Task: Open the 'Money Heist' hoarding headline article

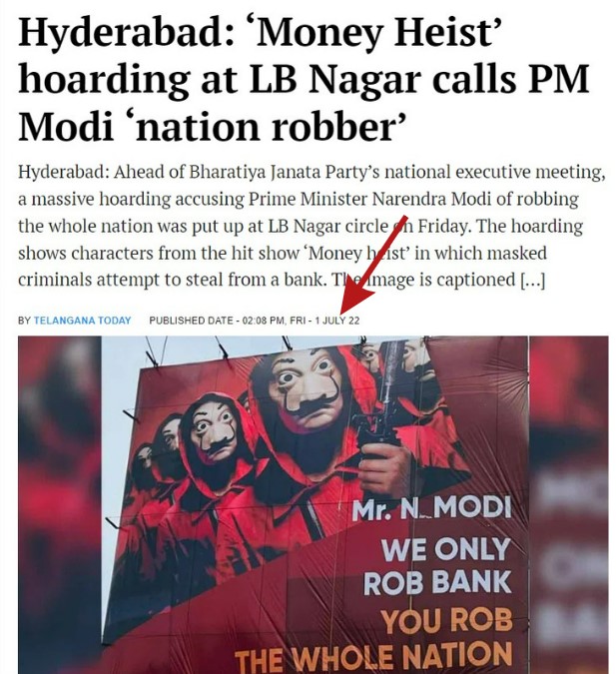Action: coord(304,80)
